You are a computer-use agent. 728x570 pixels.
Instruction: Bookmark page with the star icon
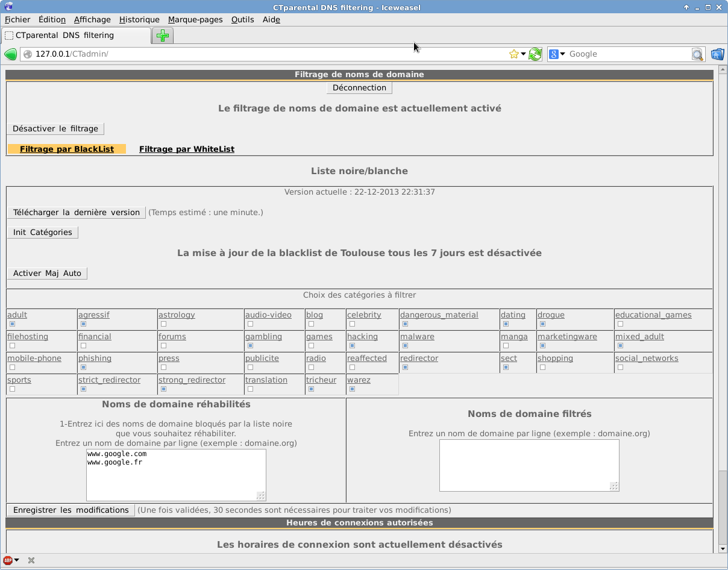pos(513,54)
